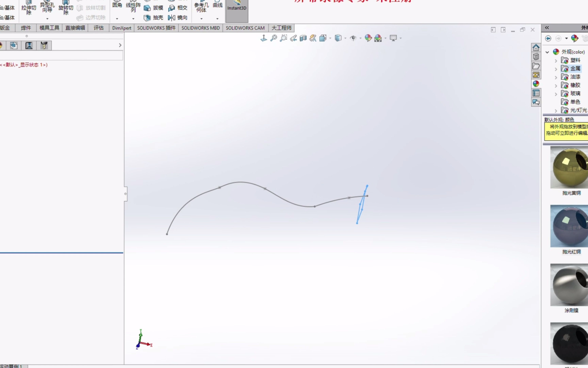Pick the 抛光黄铜 brass appearance sphere
Screen dimensions: 588x368
coord(569,167)
